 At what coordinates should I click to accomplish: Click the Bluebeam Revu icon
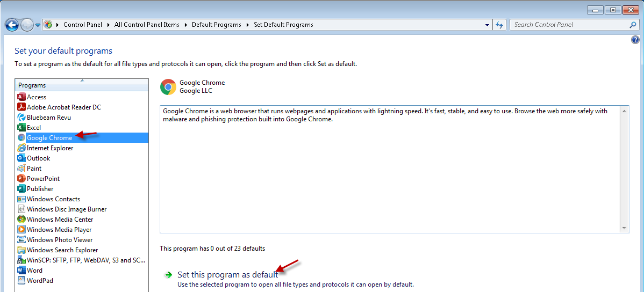tap(22, 118)
